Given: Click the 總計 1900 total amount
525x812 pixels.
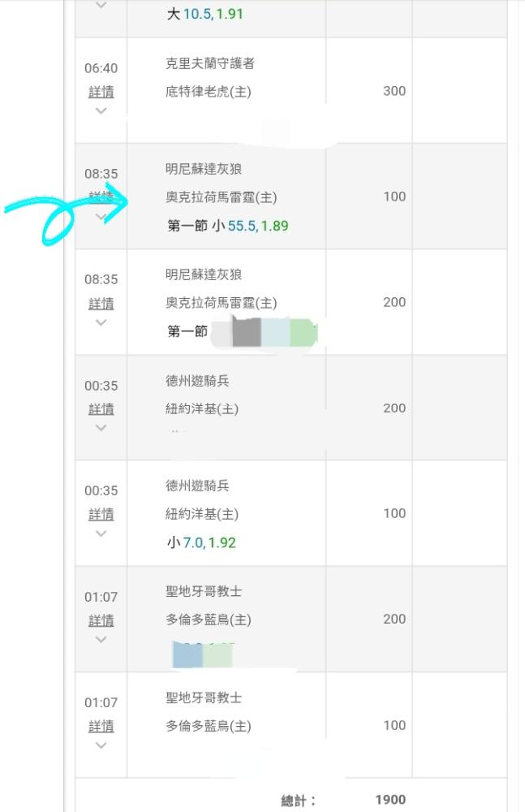Looking at the screenshot, I should (x=390, y=800).
